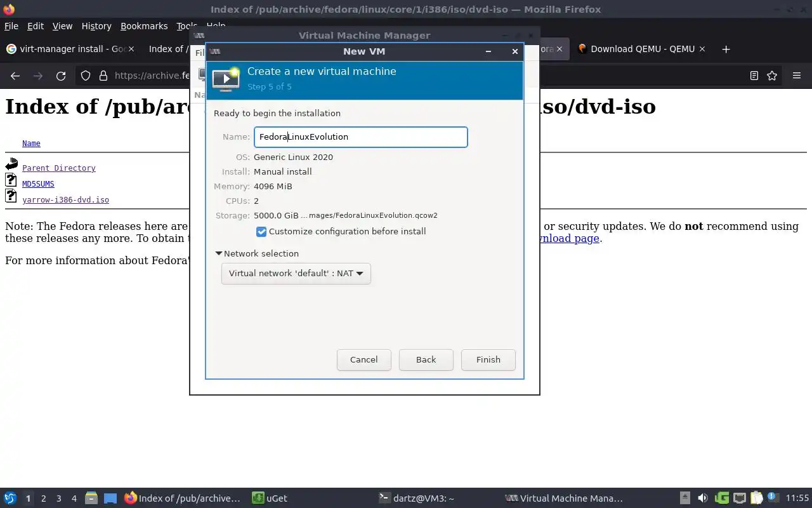Click the uGet tray icon

click(721, 498)
